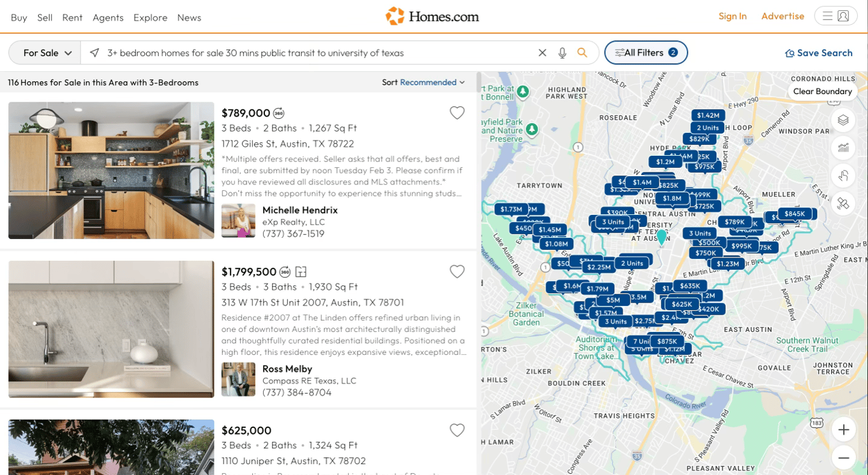Click the Clear Boundary button
The width and height of the screenshot is (868, 475).
click(x=822, y=91)
